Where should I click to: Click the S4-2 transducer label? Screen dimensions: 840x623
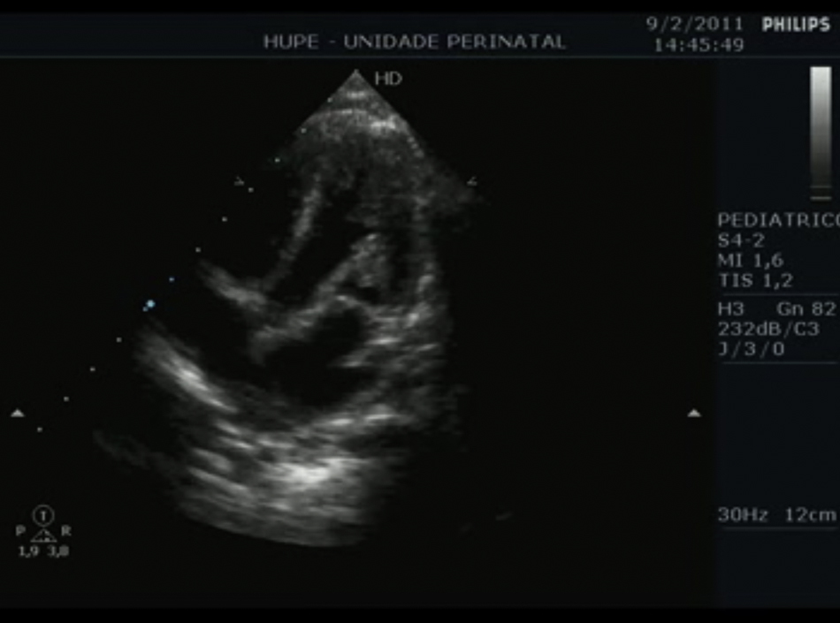741,240
